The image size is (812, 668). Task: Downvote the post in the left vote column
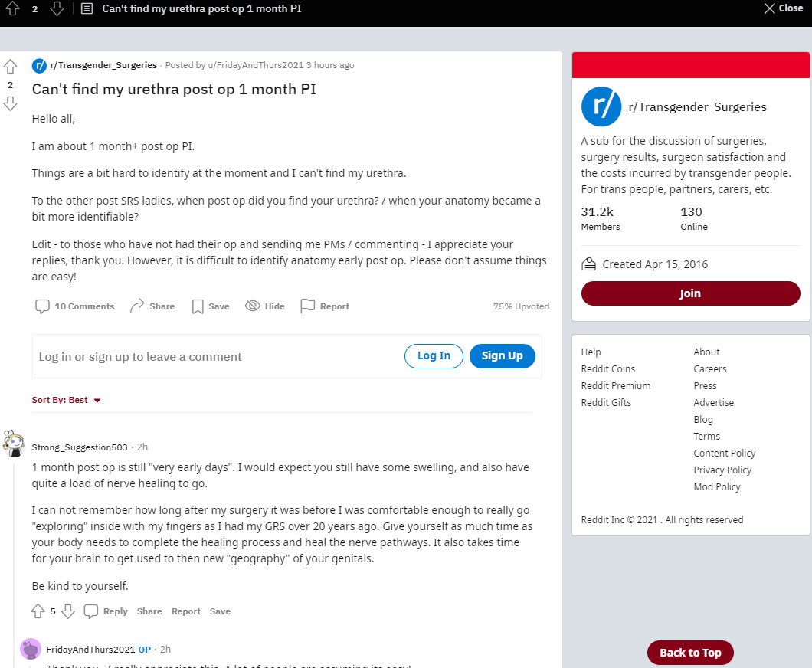click(x=11, y=103)
